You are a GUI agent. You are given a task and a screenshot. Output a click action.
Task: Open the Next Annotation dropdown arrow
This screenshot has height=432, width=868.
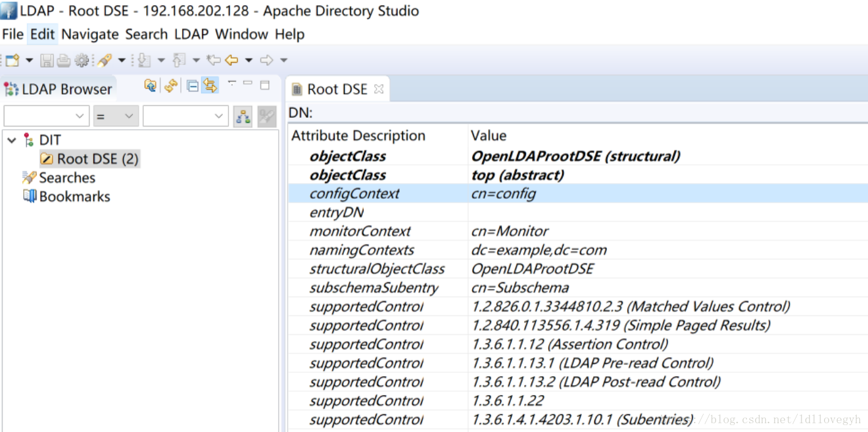click(161, 60)
